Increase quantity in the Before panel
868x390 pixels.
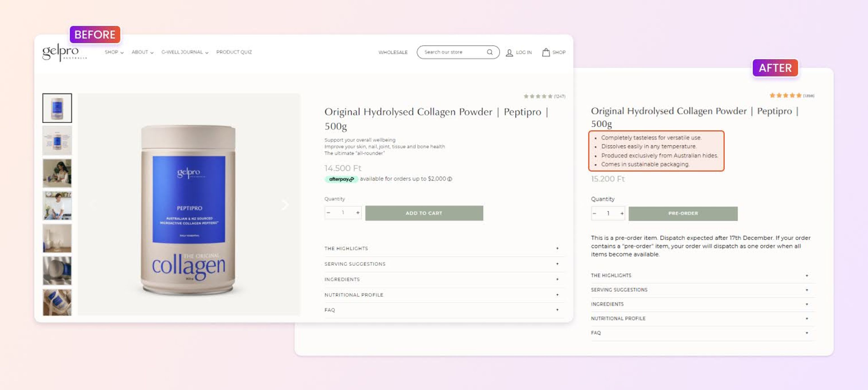tap(358, 213)
